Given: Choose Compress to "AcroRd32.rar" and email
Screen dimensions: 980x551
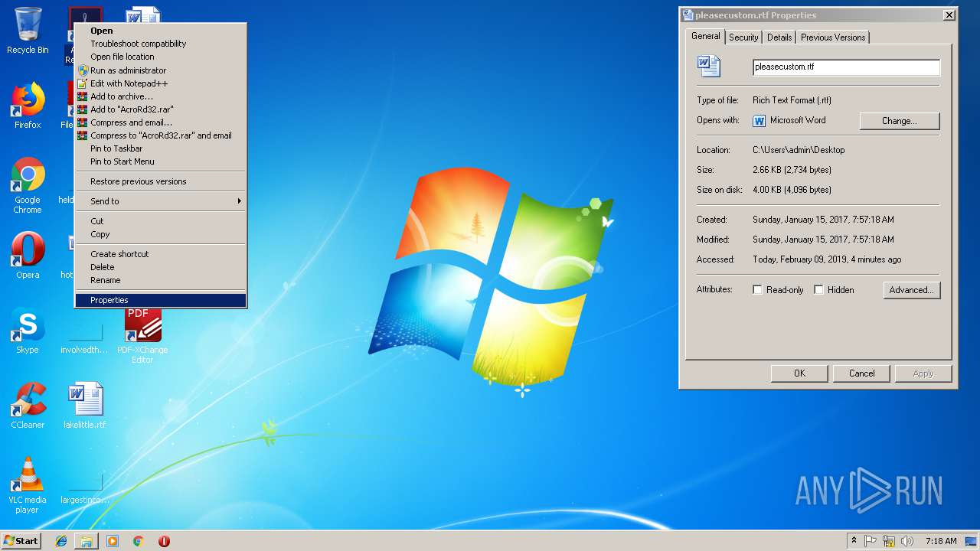Looking at the screenshot, I should [161, 135].
